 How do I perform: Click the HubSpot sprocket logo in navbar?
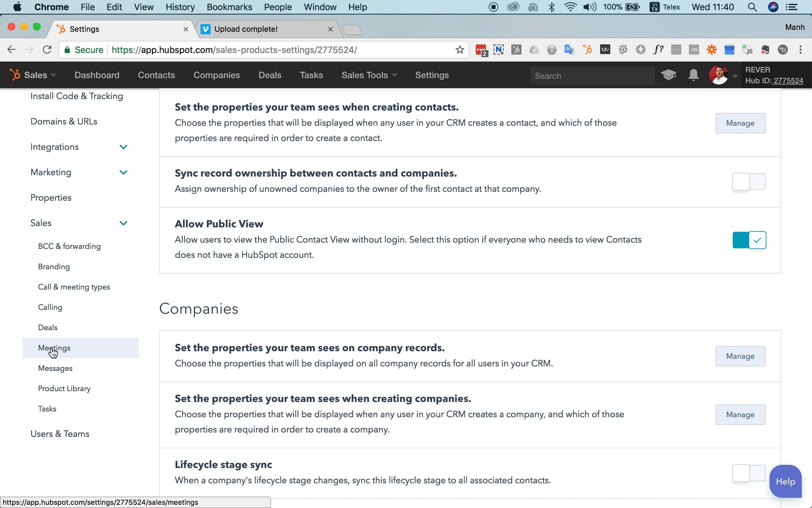click(15, 75)
